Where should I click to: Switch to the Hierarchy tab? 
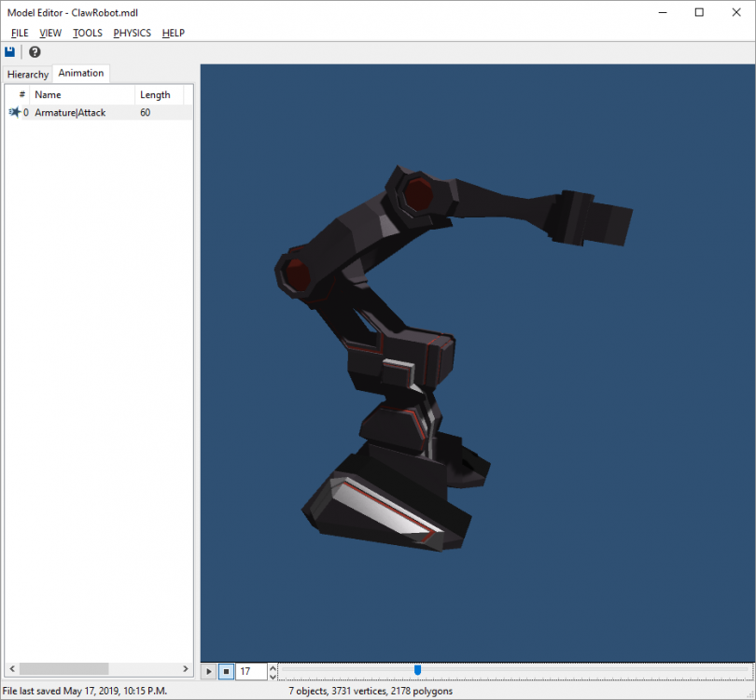click(28, 75)
